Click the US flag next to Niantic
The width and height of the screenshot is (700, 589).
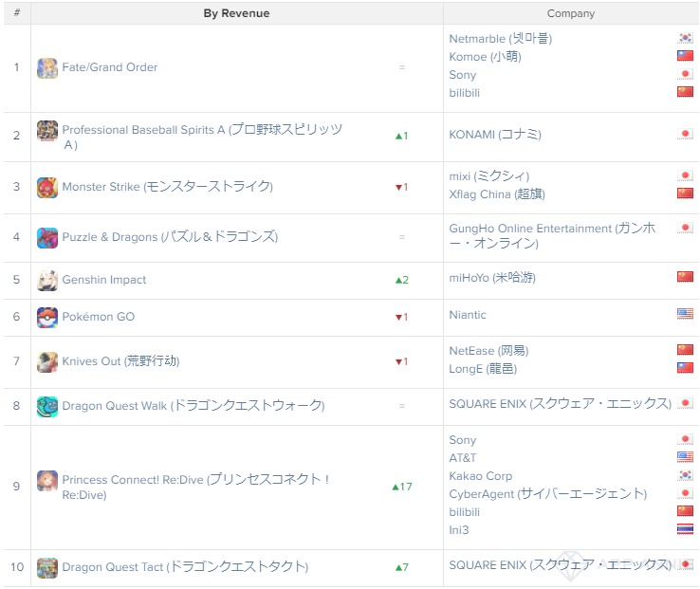click(x=685, y=314)
